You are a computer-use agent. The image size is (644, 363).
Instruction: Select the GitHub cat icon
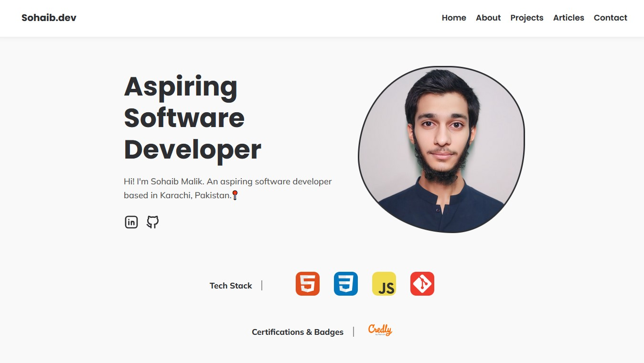[x=152, y=222]
